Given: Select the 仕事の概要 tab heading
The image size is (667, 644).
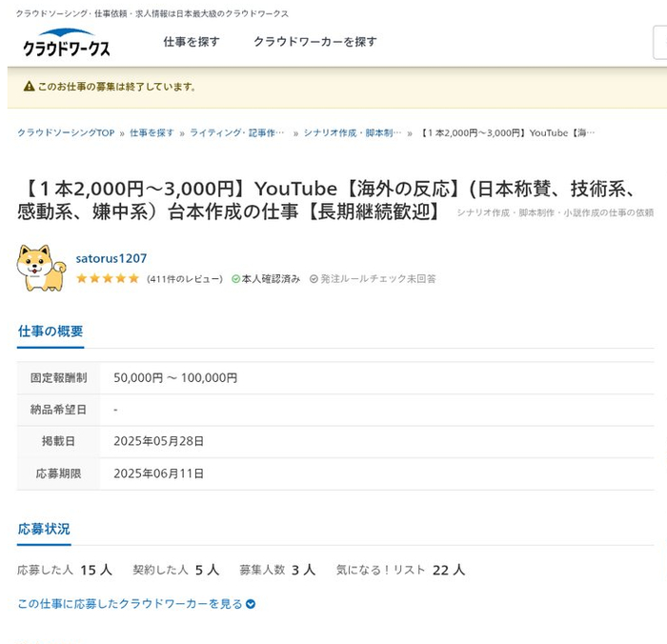Looking at the screenshot, I should tap(51, 332).
